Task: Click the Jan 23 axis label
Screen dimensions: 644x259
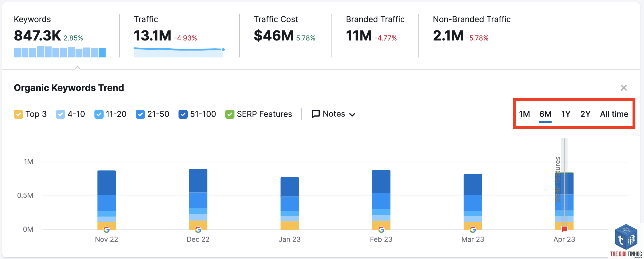Action: (x=290, y=239)
